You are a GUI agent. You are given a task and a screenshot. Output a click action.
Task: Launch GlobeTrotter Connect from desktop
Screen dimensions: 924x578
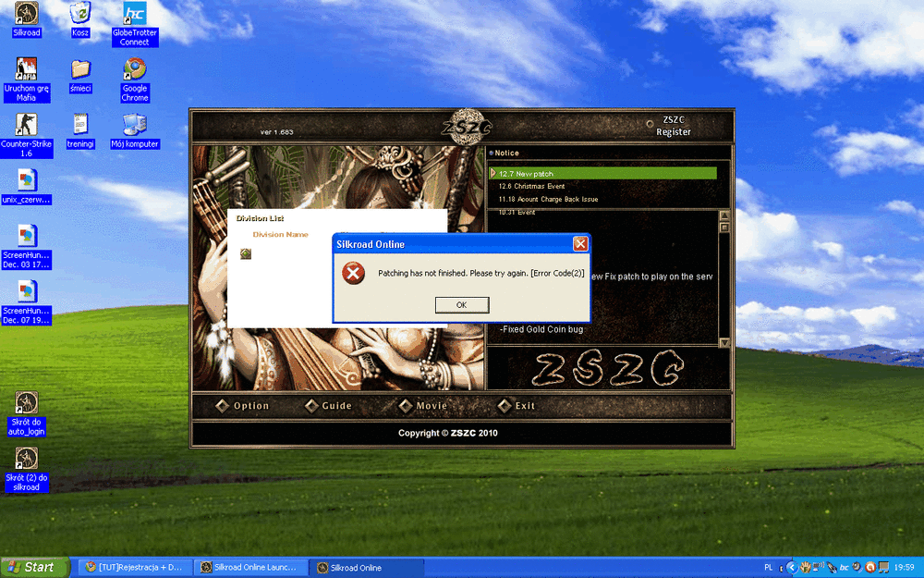135,24
